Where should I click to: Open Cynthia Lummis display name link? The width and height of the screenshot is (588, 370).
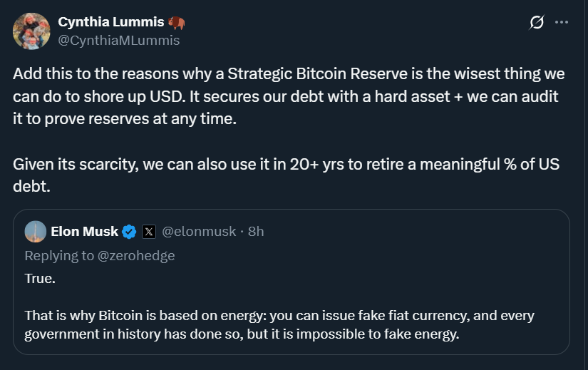(x=112, y=23)
